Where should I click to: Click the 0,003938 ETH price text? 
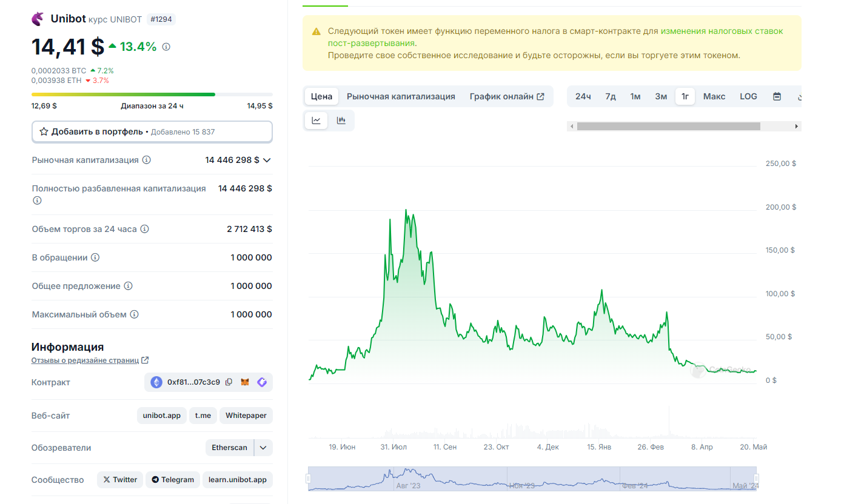[56, 81]
